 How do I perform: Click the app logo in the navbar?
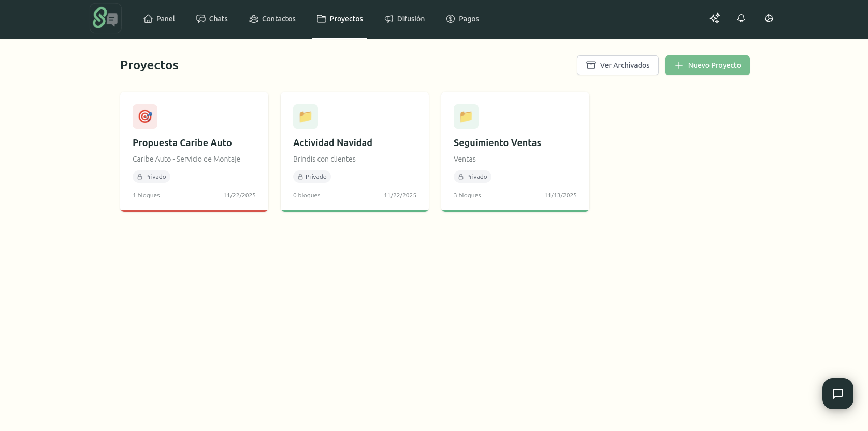(106, 18)
